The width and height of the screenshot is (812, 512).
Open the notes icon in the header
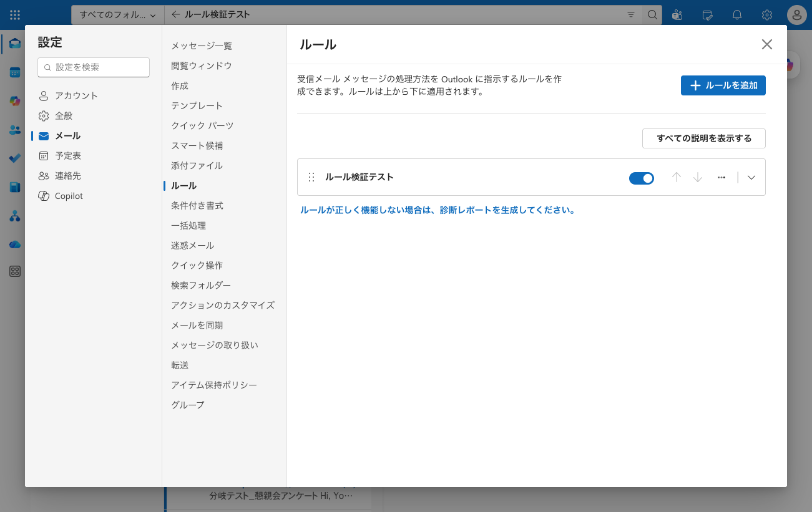707,15
